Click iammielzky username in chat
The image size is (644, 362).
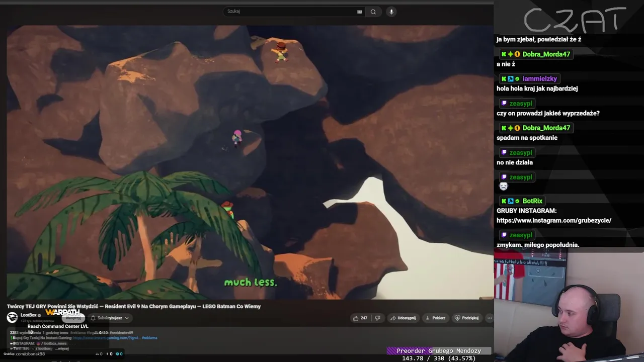(539, 79)
